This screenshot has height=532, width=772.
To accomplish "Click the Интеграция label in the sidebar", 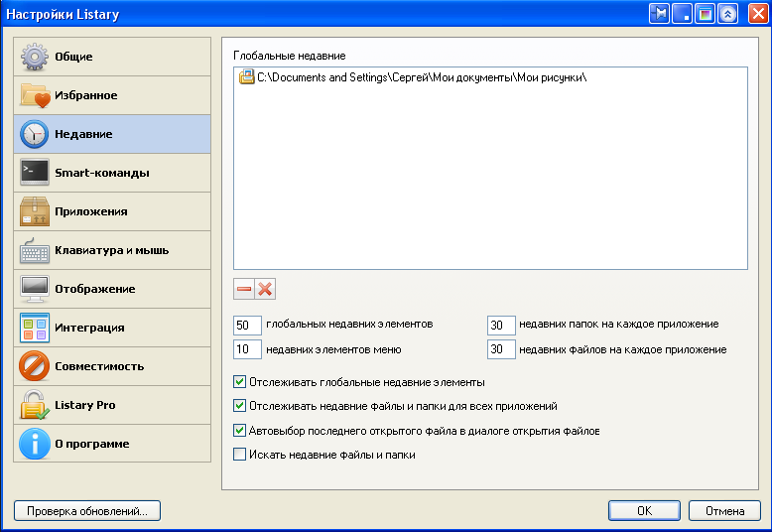I will [89, 329].
